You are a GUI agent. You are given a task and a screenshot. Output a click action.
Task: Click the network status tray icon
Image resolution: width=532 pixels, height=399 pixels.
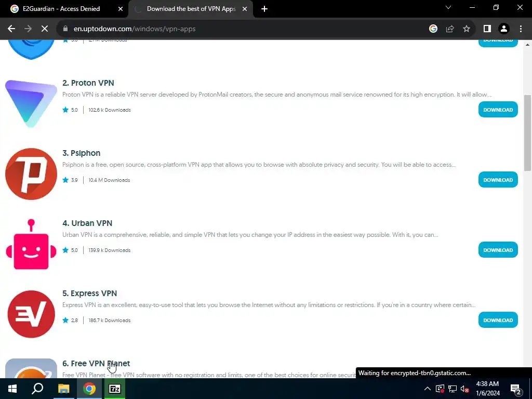point(453,389)
